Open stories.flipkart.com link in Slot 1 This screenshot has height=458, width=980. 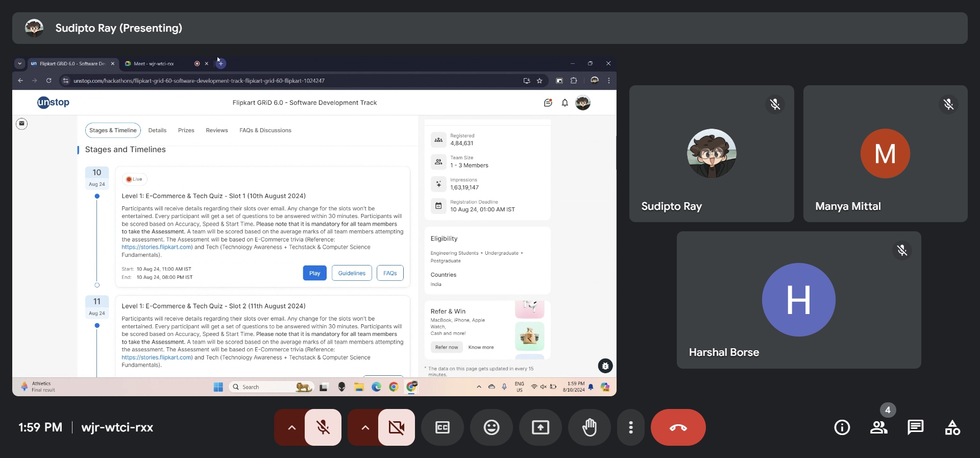click(x=157, y=247)
